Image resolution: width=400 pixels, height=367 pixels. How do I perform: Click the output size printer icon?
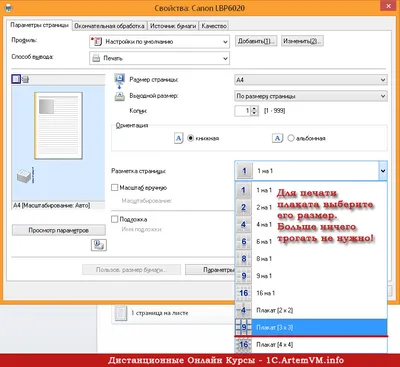pyautogui.click(x=119, y=96)
